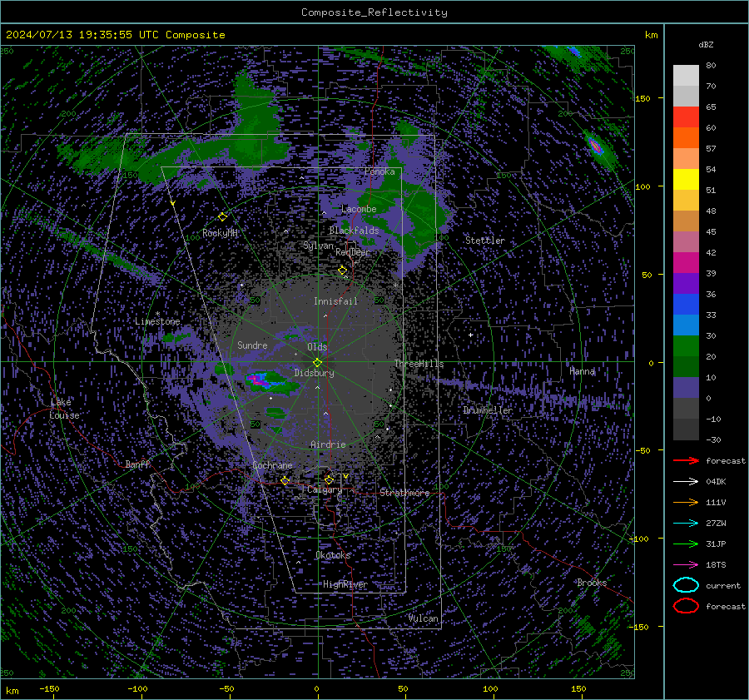The image size is (749, 700).
Task: Click the -150 tick on bottom axis
Action: (x=49, y=689)
